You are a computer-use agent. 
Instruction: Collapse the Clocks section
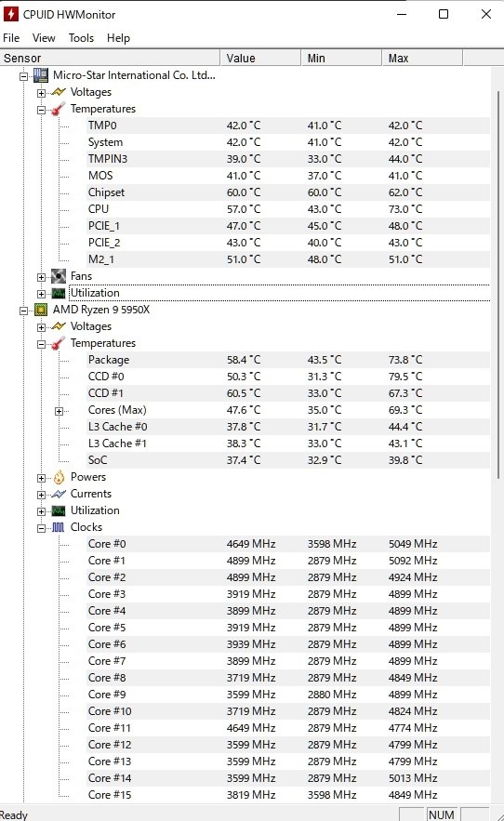click(41, 528)
